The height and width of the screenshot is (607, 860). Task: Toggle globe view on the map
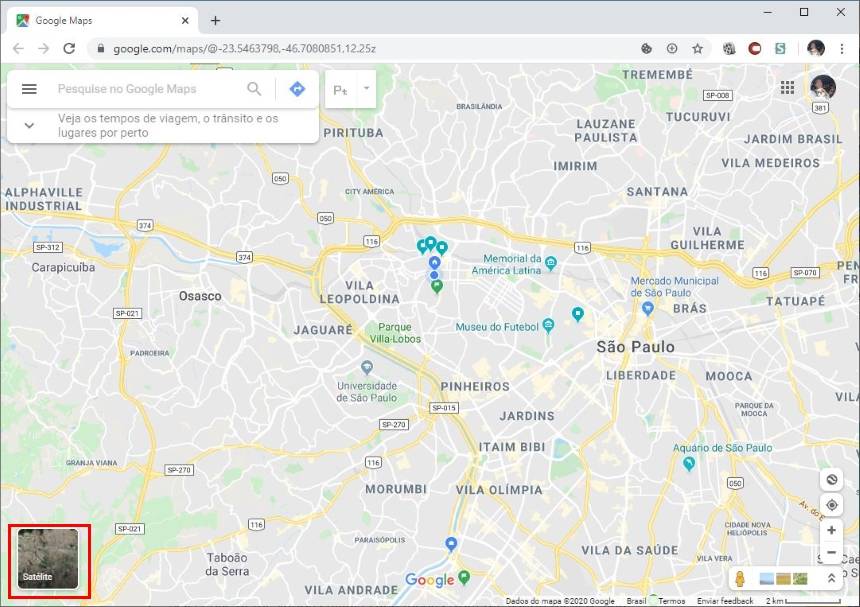(831, 479)
